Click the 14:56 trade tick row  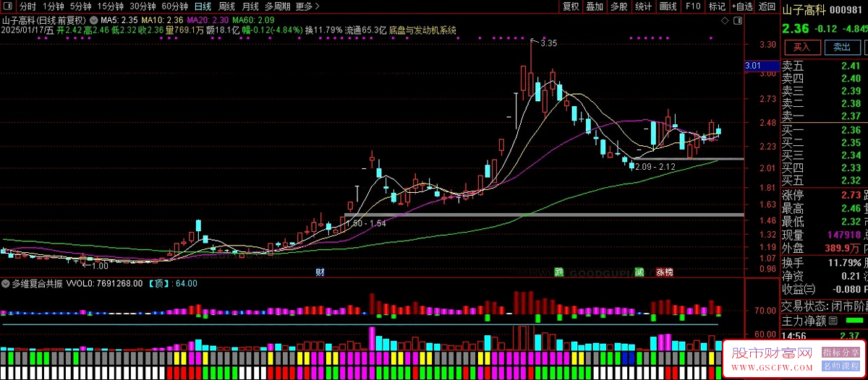(823, 335)
